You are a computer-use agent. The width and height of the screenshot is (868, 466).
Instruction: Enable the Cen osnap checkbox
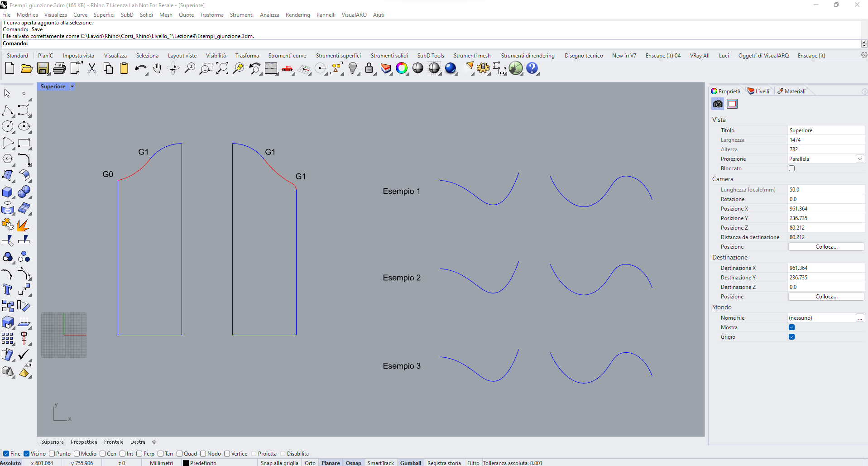[x=103, y=453]
